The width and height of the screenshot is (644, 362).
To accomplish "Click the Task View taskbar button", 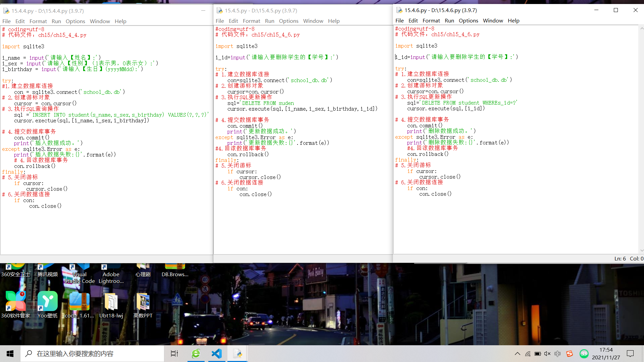I will (174, 354).
